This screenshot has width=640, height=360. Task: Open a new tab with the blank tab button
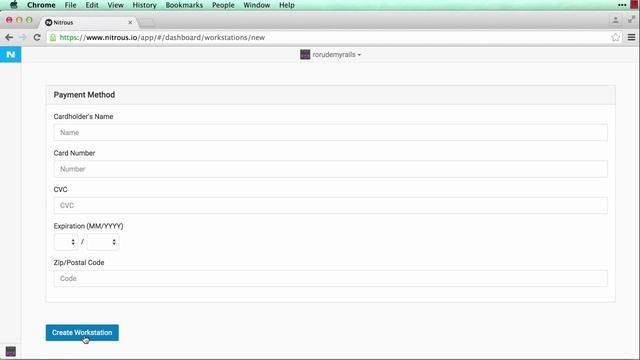[x=147, y=22]
